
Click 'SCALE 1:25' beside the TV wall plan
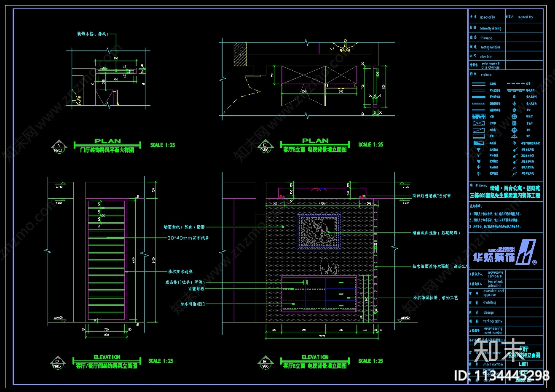coord(371,144)
